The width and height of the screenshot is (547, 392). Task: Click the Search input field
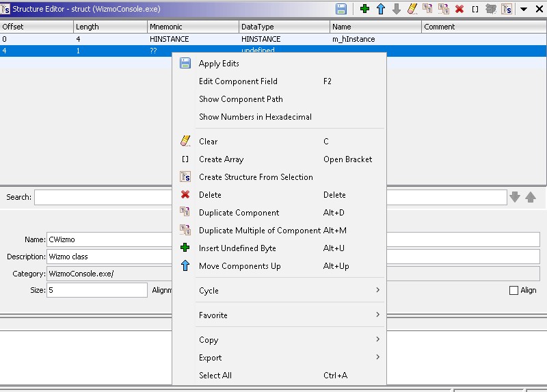click(270, 197)
